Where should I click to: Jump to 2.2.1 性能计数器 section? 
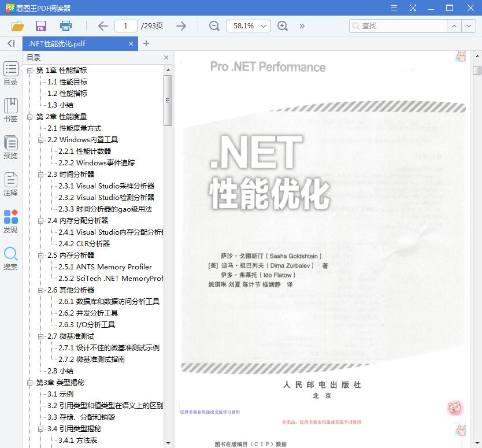84,151
